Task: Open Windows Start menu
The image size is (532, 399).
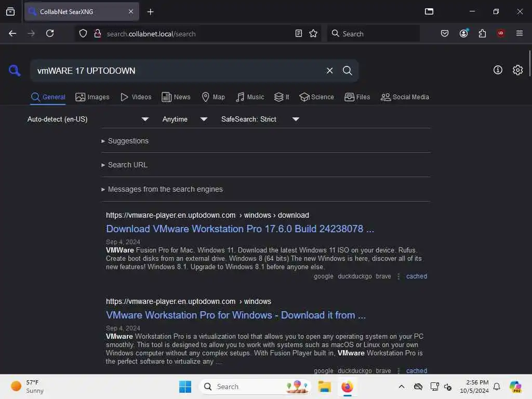Action: [185, 387]
